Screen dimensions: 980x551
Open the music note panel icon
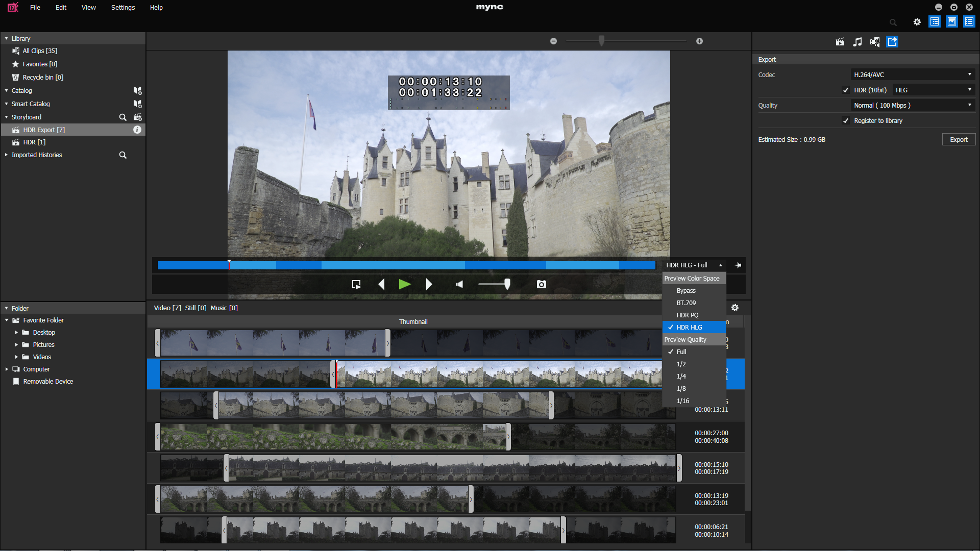tap(857, 42)
